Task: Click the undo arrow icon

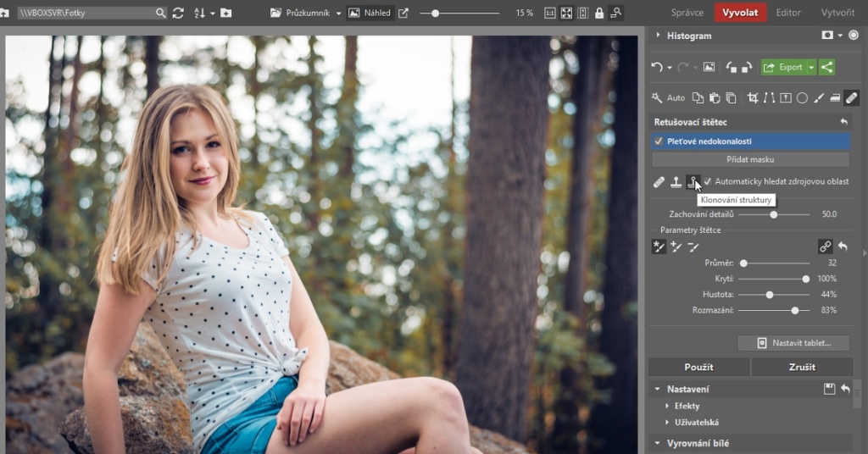Action: tap(657, 67)
